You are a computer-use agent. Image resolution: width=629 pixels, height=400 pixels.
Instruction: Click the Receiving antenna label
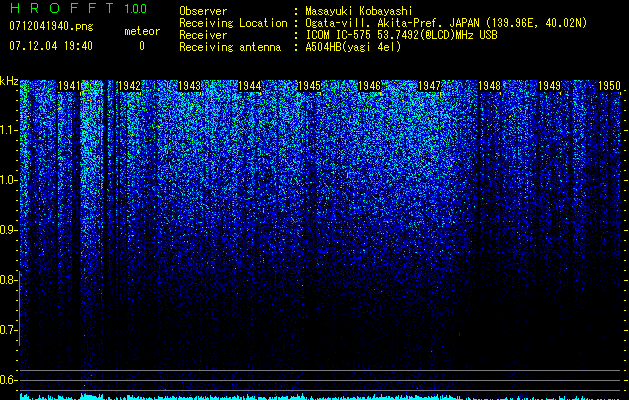[230, 47]
